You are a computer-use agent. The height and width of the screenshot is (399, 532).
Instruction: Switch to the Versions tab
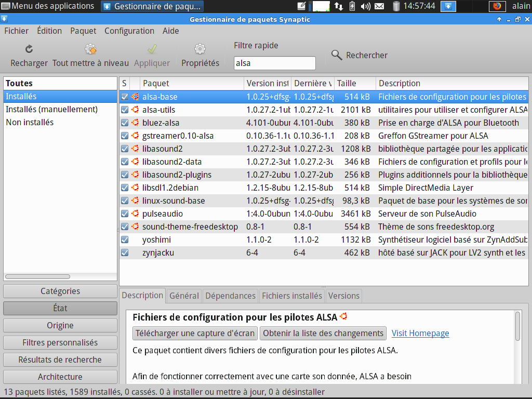coord(344,296)
